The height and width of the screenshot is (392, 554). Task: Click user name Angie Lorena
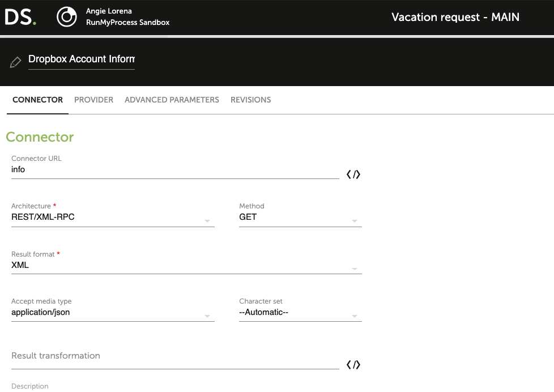(x=109, y=11)
